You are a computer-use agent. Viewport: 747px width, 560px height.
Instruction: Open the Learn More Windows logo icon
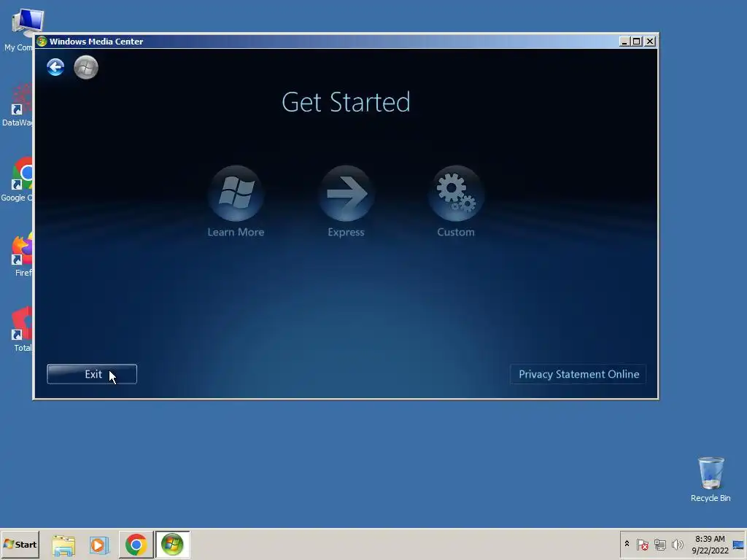(236, 193)
